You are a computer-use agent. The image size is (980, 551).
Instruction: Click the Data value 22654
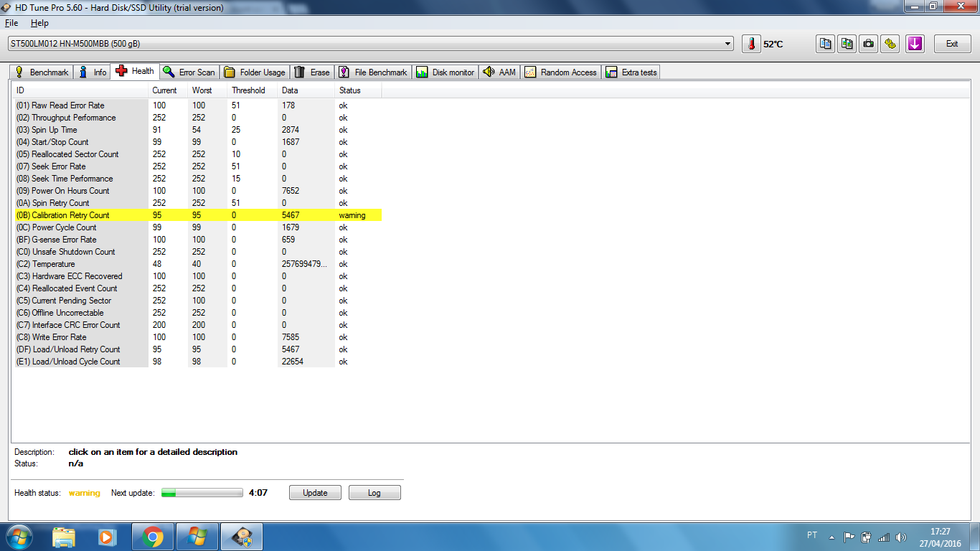coord(293,362)
